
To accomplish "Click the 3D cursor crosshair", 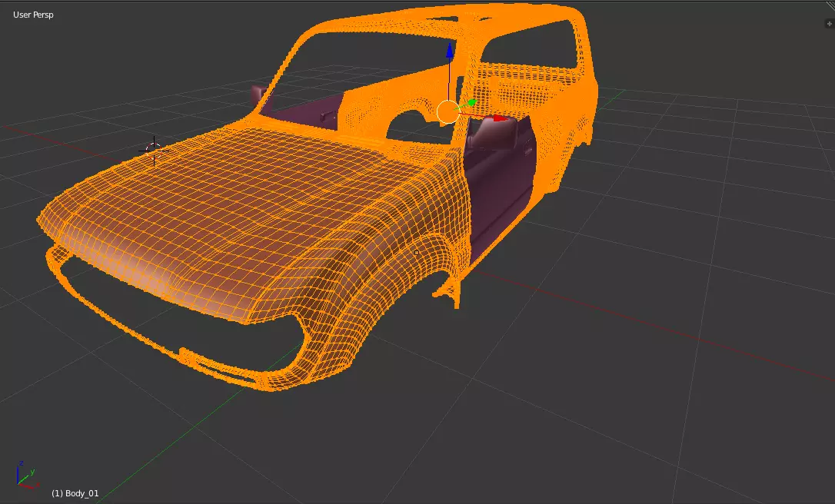I will [x=154, y=151].
